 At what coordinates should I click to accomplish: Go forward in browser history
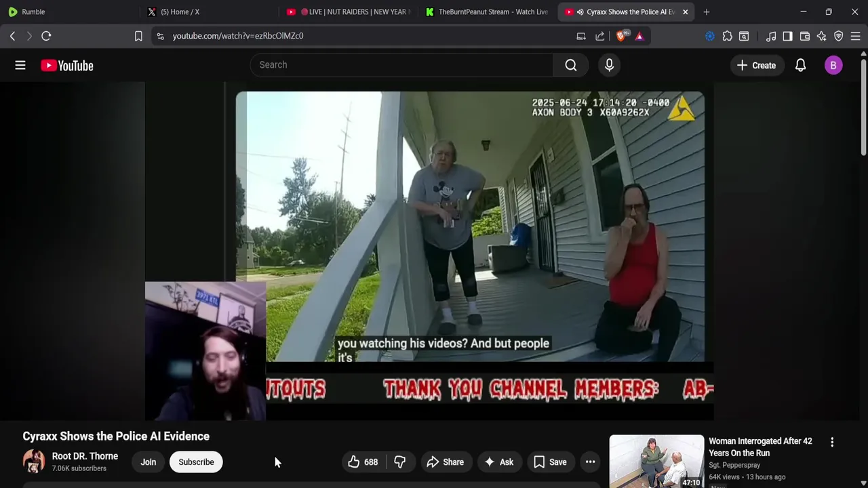(29, 36)
